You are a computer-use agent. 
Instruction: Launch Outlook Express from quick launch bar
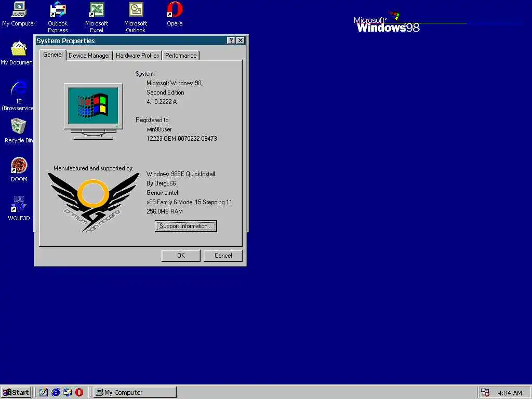(68, 392)
